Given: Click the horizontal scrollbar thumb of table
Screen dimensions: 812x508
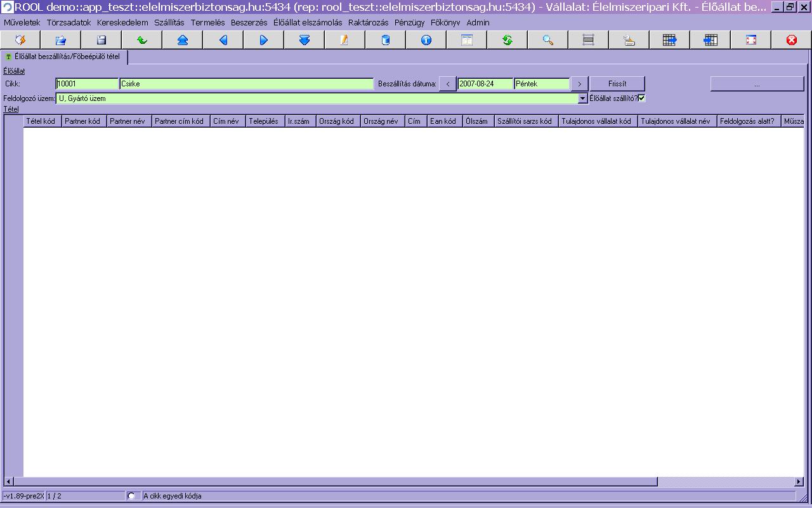Looking at the screenshot, I should pyautogui.click(x=336, y=482).
